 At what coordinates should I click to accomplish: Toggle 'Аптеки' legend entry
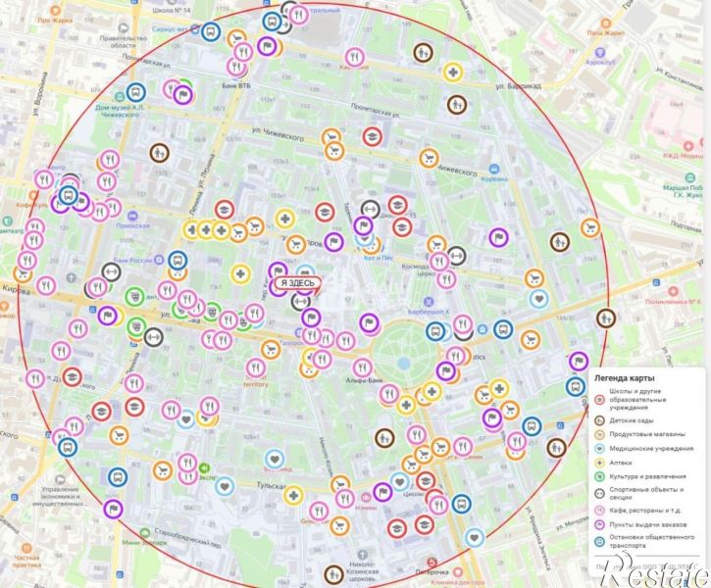(x=613, y=463)
